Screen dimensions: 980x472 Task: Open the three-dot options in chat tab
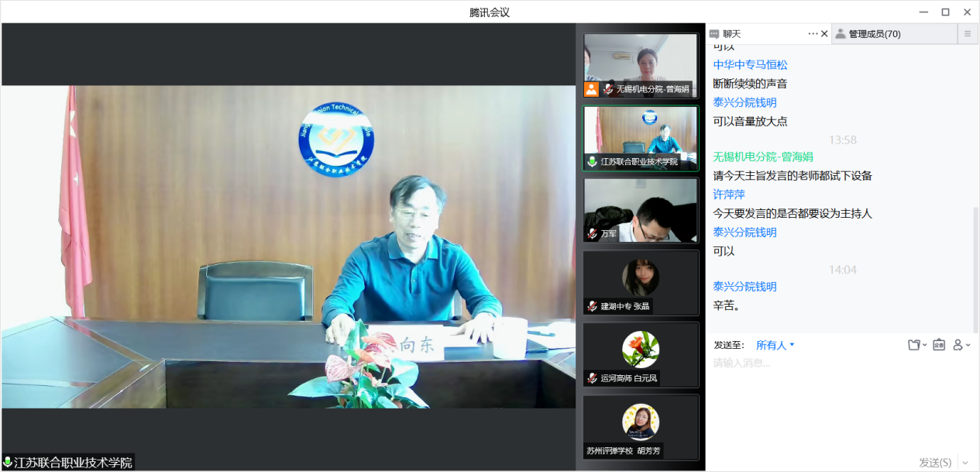tap(813, 34)
